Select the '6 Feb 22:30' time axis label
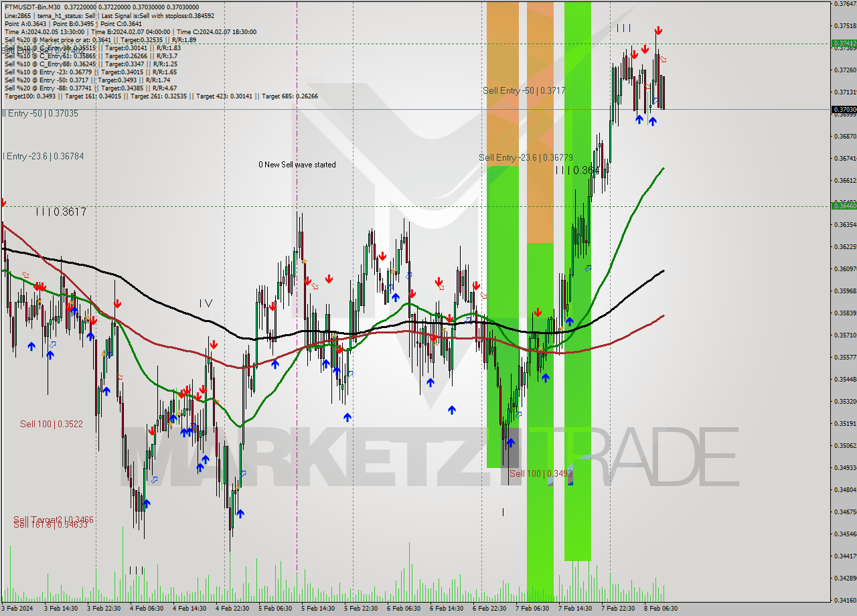 (489, 609)
